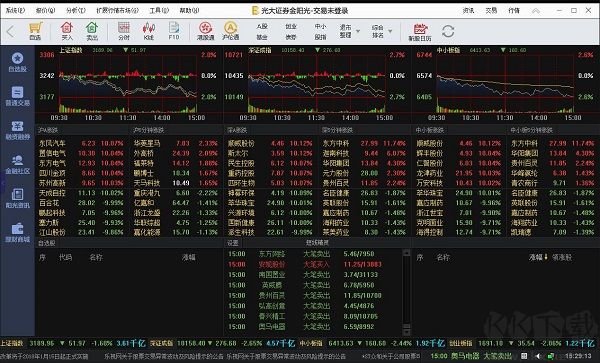Open the K线 candlestick chart icon
The image size is (600, 363).
click(148, 31)
